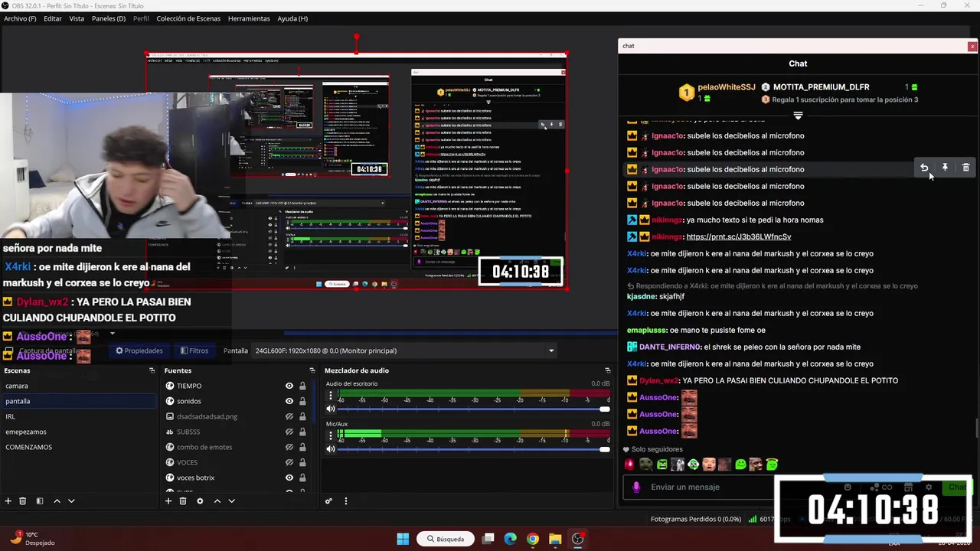Add a new source in Fuentes
This screenshot has height=551, width=980.
[x=168, y=501]
